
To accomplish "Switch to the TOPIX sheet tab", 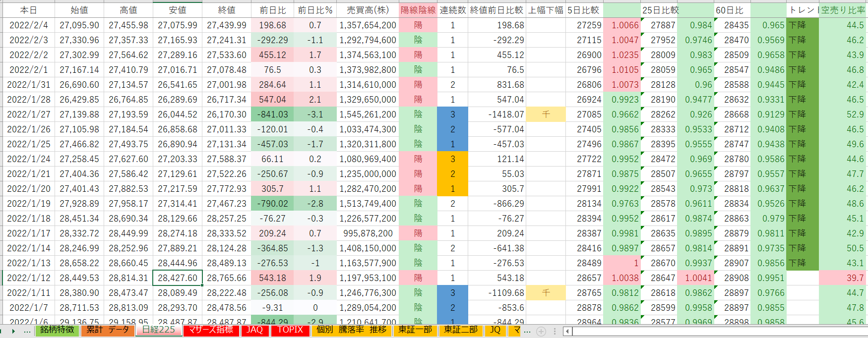I will coord(290,330).
